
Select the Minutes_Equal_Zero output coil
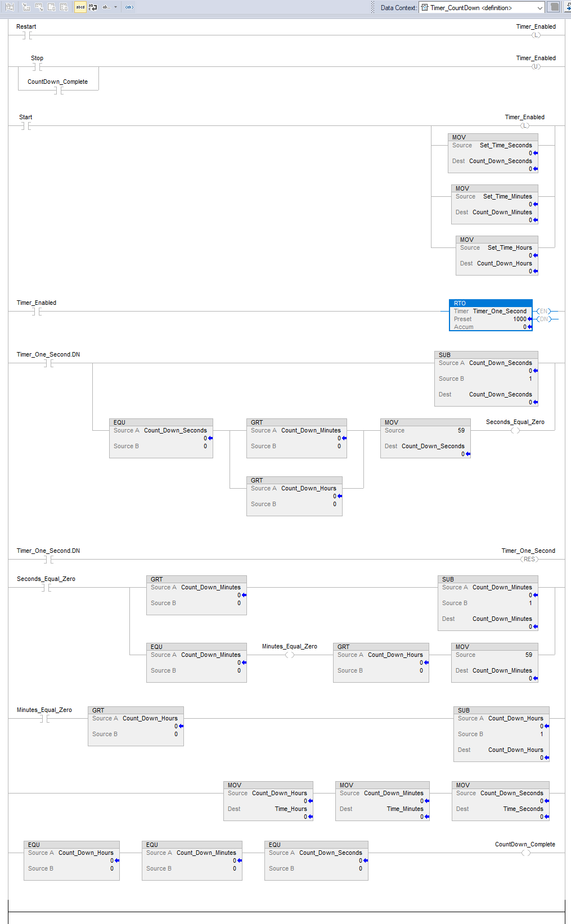(x=290, y=655)
